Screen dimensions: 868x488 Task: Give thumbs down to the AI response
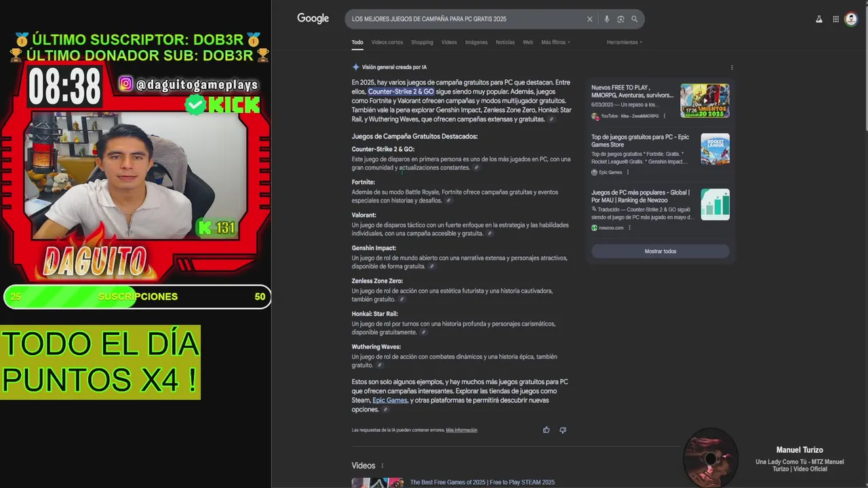(563, 430)
